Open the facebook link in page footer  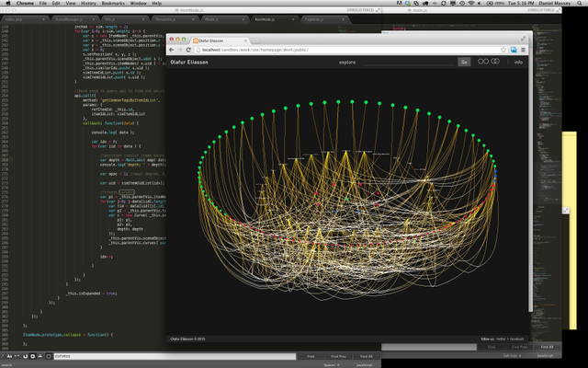(x=516, y=339)
